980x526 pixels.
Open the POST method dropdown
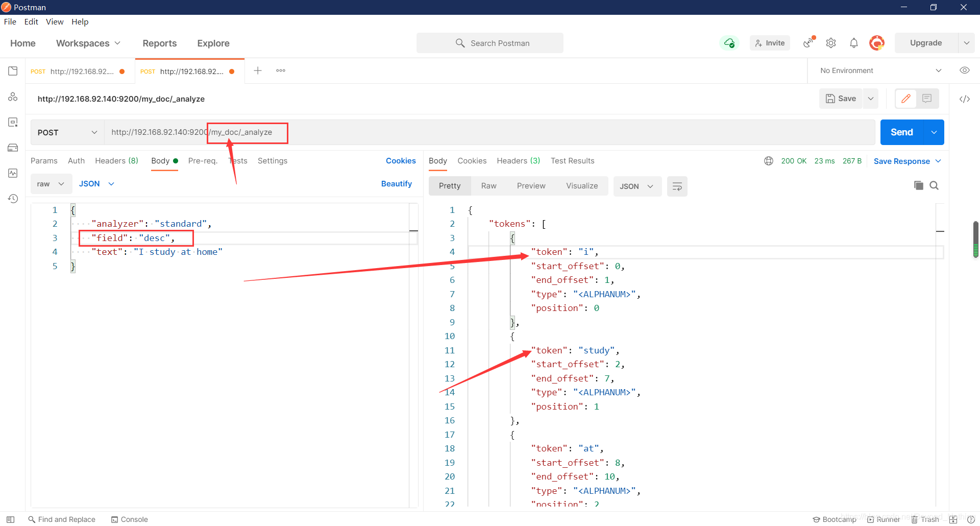[x=67, y=132]
